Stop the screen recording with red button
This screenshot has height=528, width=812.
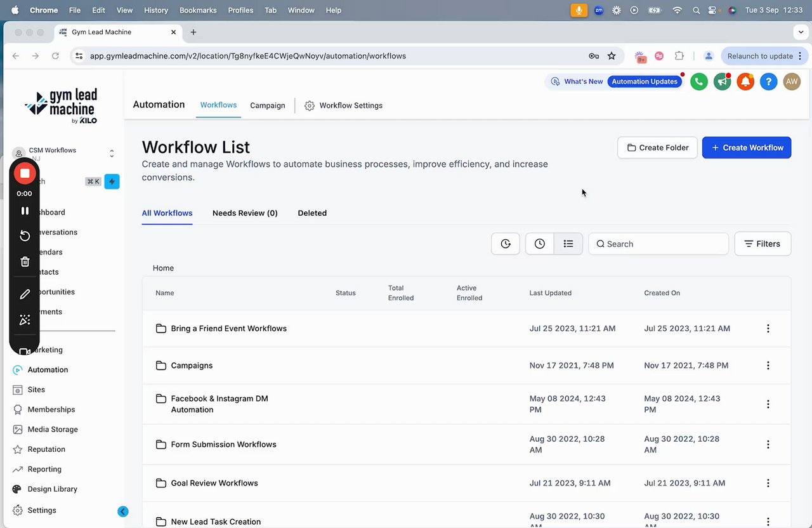click(25, 173)
